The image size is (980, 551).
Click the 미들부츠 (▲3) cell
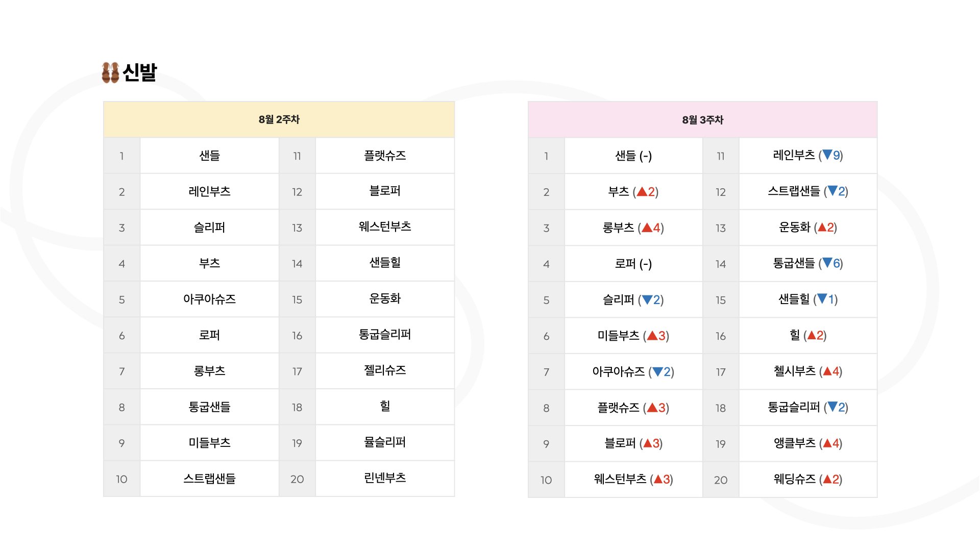633,336
